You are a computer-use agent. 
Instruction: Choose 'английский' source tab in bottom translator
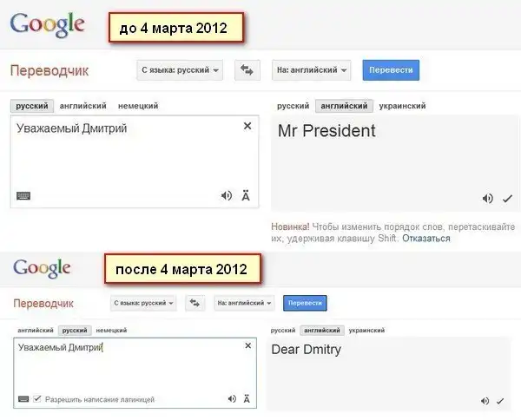[36, 330]
